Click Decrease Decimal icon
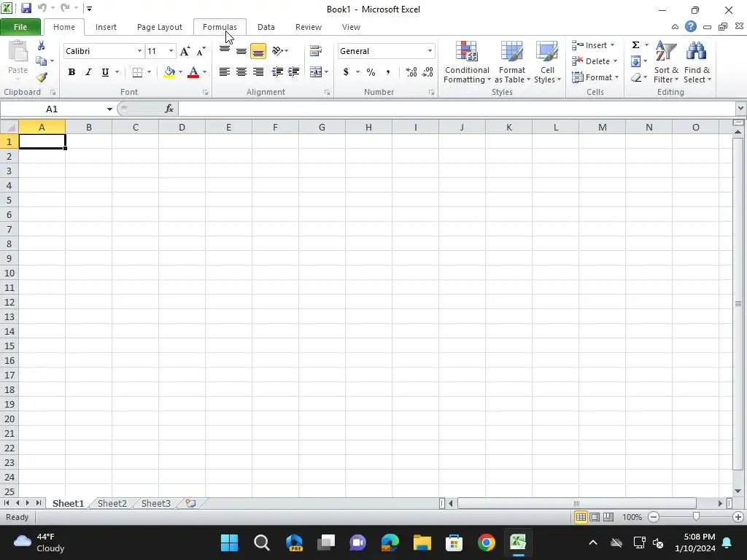The image size is (747, 560). click(x=427, y=72)
